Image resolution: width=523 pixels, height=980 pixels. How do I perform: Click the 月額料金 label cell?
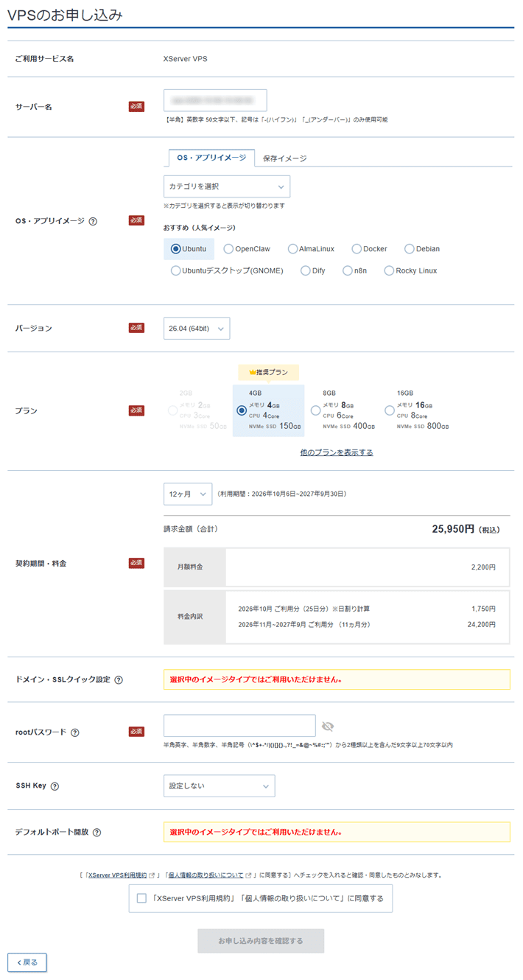pyautogui.click(x=194, y=567)
